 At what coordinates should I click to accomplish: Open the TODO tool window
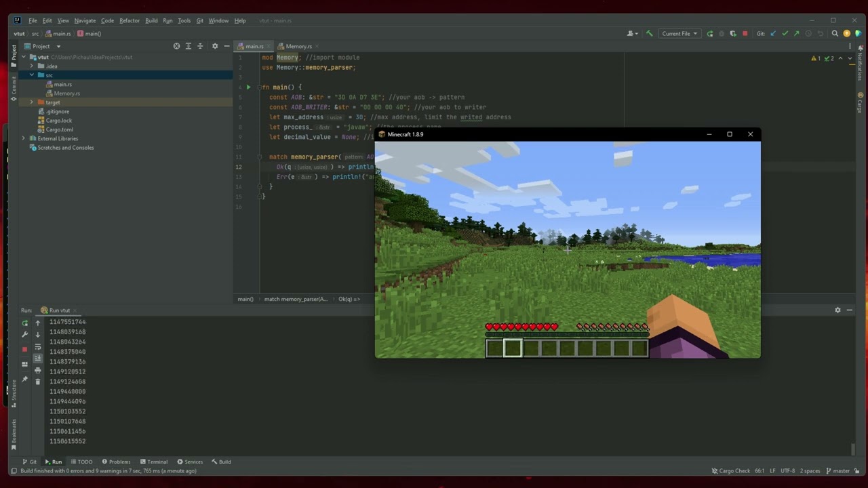coord(81,462)
